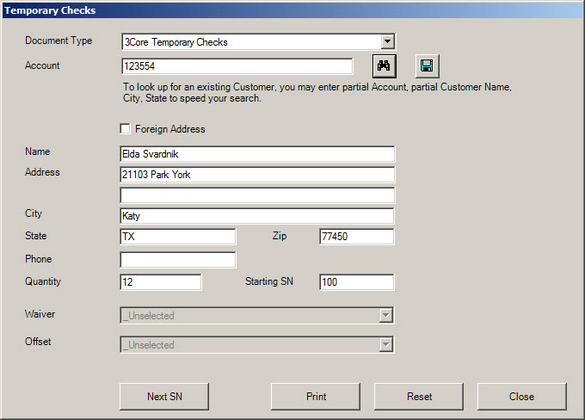This screenshot has height=420, width=585.
Task: Open the Offset dropdown arrow
Action: (x=386, y=344)
